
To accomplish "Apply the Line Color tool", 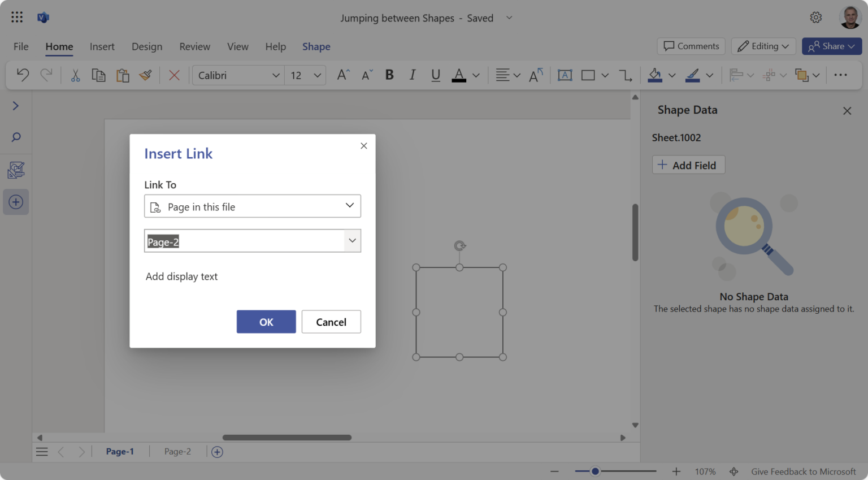I will pos(695,75).
